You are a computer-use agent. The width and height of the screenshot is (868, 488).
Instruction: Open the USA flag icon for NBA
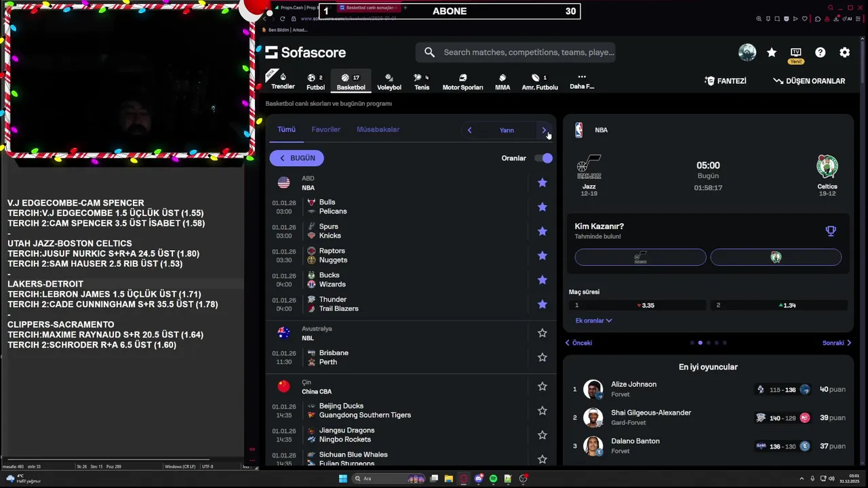coord(283,183)
